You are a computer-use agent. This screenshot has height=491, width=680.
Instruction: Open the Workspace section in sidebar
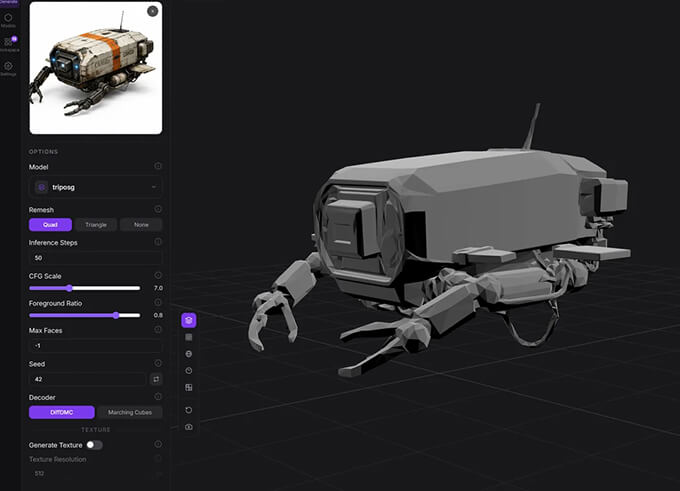[8, 44]
